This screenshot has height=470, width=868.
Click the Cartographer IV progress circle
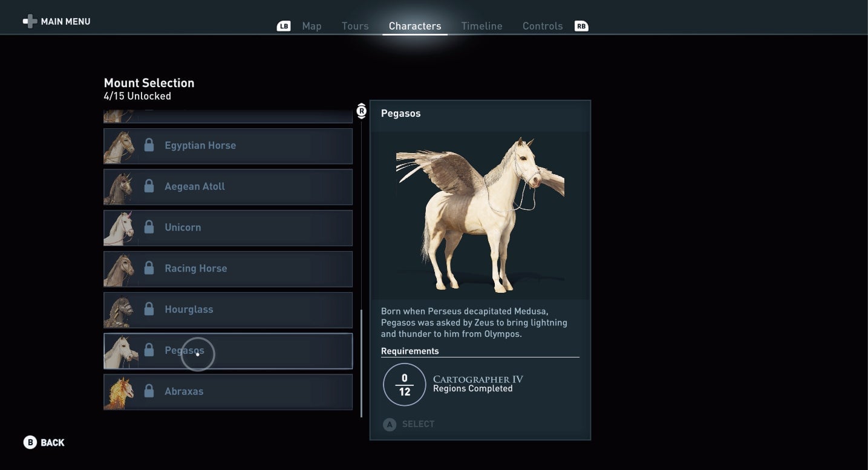(405, 385)
